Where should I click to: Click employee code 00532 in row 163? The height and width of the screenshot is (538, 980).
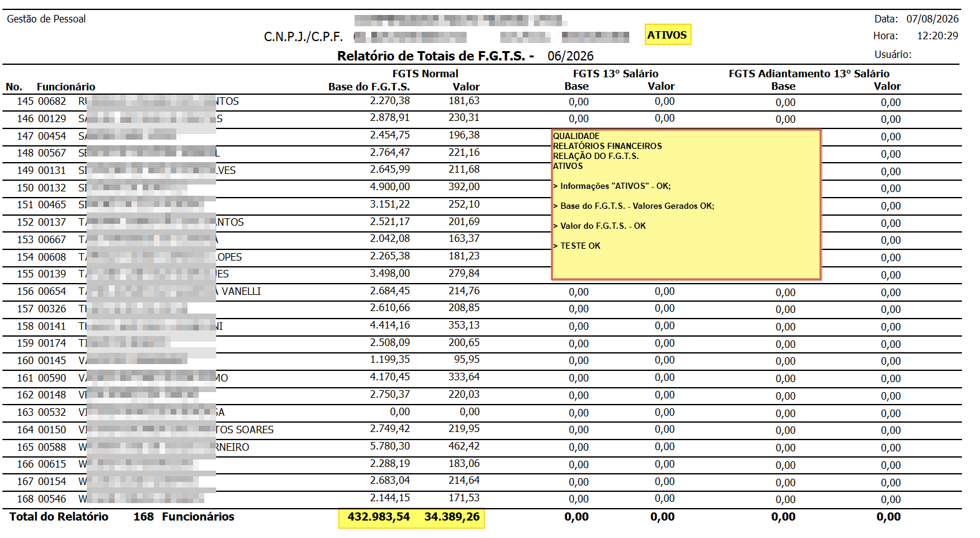(52, 412)
